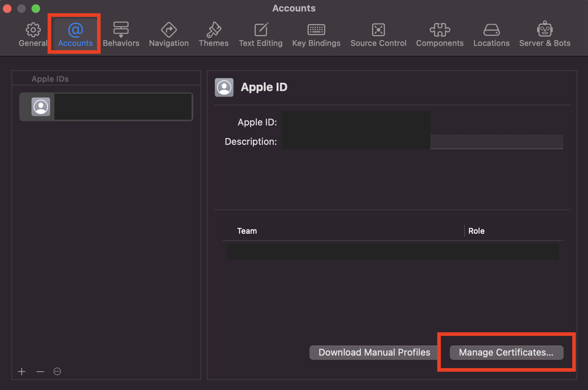
Task: Open the Server & Bots preferences
Action: (x=545, y=35)
